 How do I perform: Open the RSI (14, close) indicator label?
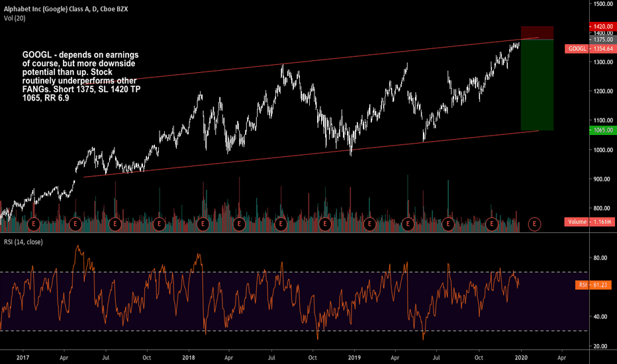[x=23, y=242]
